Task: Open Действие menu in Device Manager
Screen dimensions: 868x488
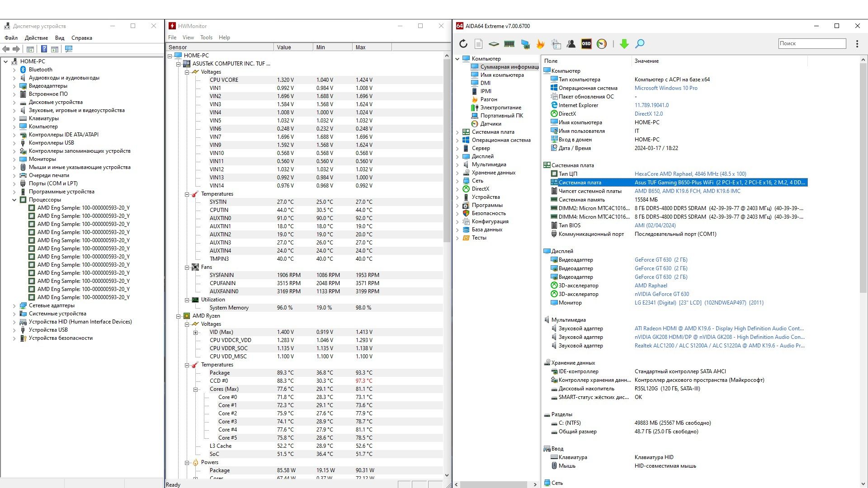Action: click(x=36, y=38)
